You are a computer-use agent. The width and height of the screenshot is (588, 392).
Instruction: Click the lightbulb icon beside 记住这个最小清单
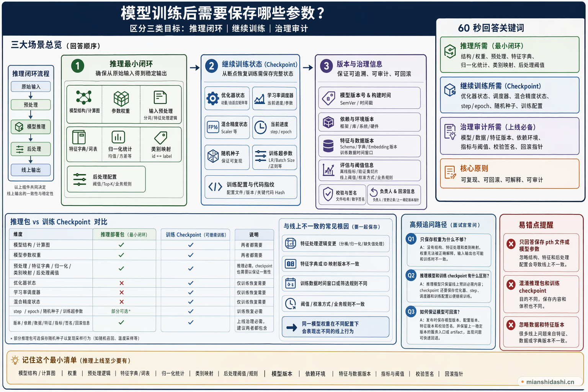pyautogui.click(x=15, y=360)
